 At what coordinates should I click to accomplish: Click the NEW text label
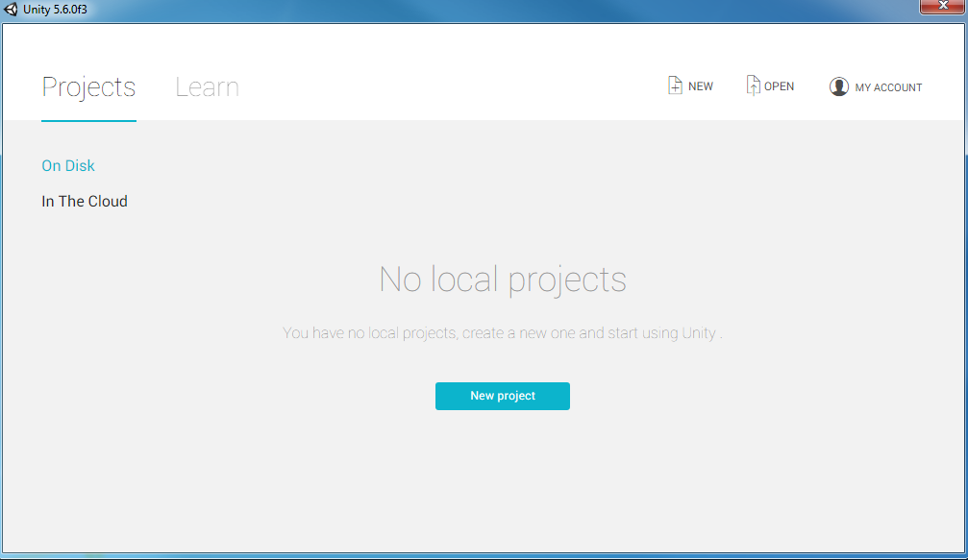pyautogui.click(x=701, y=86)
